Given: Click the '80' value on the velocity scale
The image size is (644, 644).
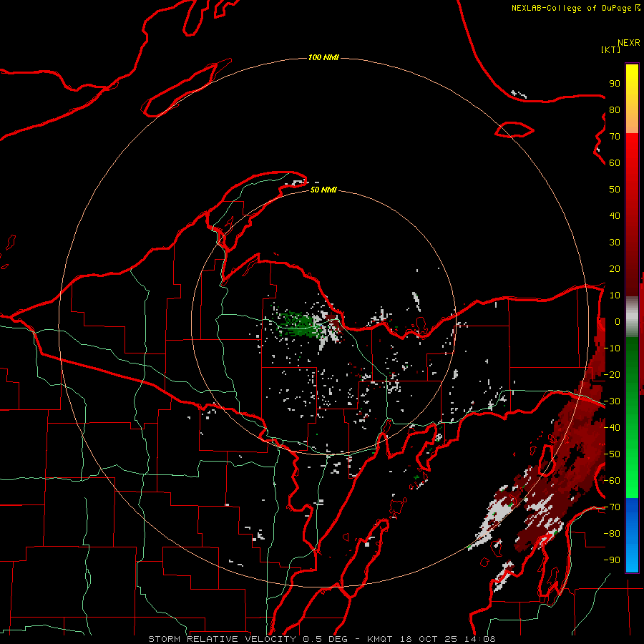Looking at the screenshot, I should point(615,110).
